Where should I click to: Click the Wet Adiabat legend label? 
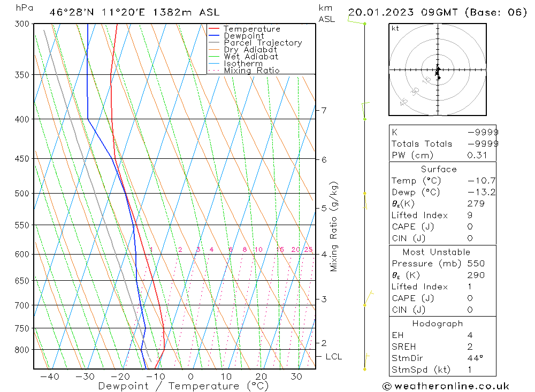(251, 57)
